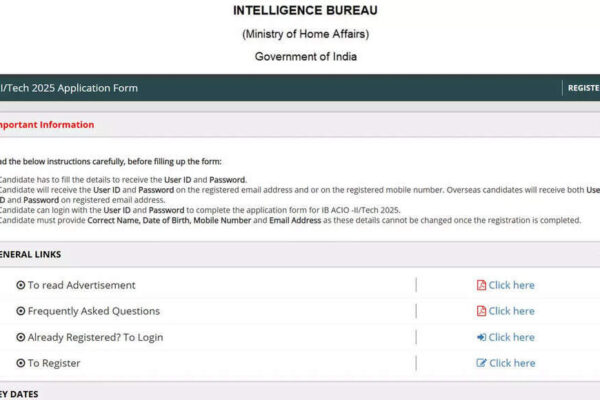Click the 'GENERAL LINKS' section heading
The width and height of the screenshot is (600, 400).
click(x=30, y=255)
